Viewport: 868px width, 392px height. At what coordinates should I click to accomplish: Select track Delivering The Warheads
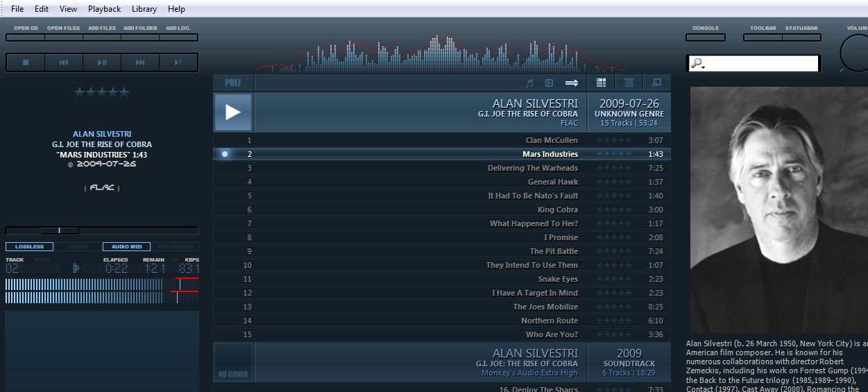coord(442,168)
